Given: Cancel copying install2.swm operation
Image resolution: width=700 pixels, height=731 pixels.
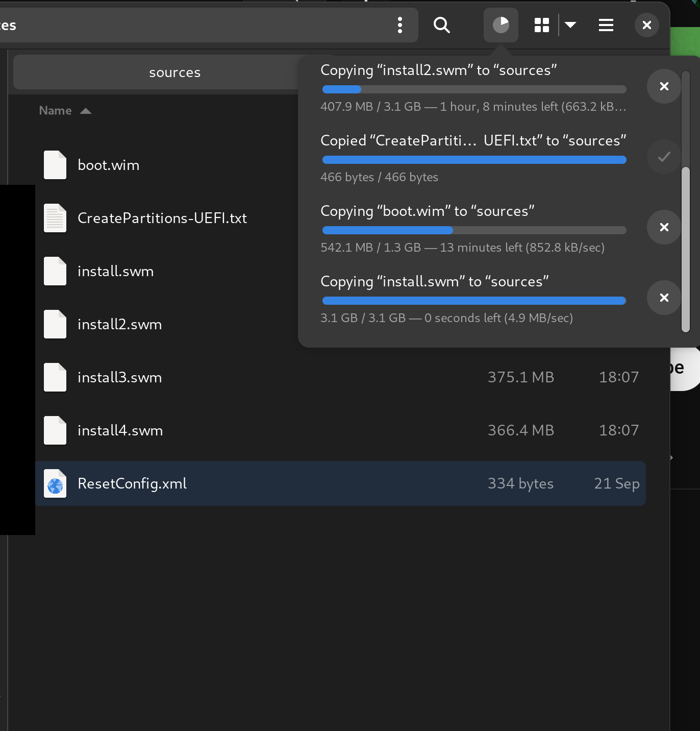Looking at the screenshot, I should click(664, 86).
